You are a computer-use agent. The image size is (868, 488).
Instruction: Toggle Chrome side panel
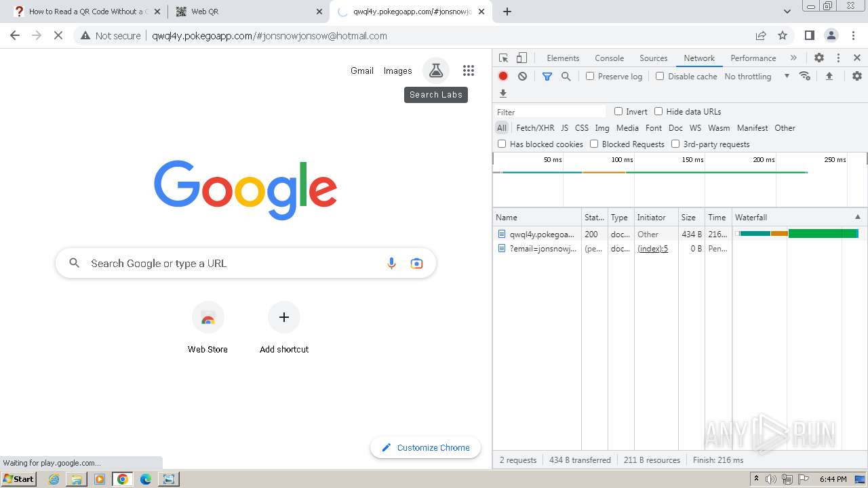810,35
